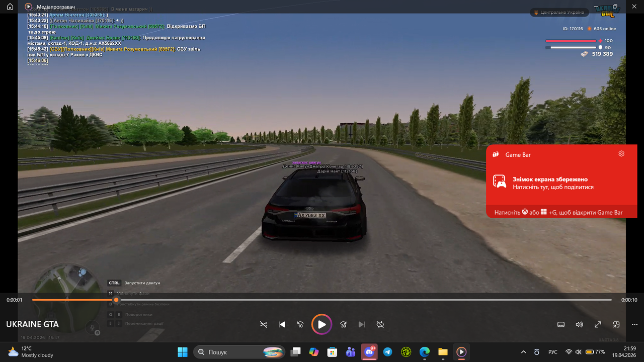Click the in-game minimap
The image size is (644, 362).
[66, 297]
